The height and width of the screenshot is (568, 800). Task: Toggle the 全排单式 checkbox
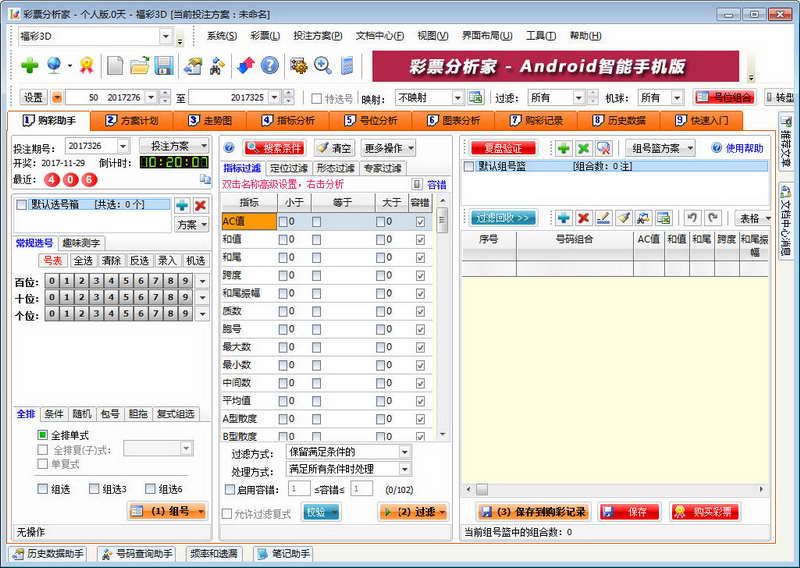[43, 435]
